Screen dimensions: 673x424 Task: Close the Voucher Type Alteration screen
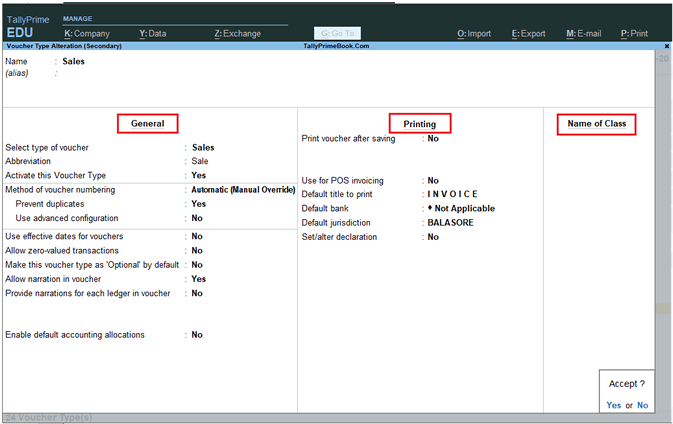pos(667,46)
